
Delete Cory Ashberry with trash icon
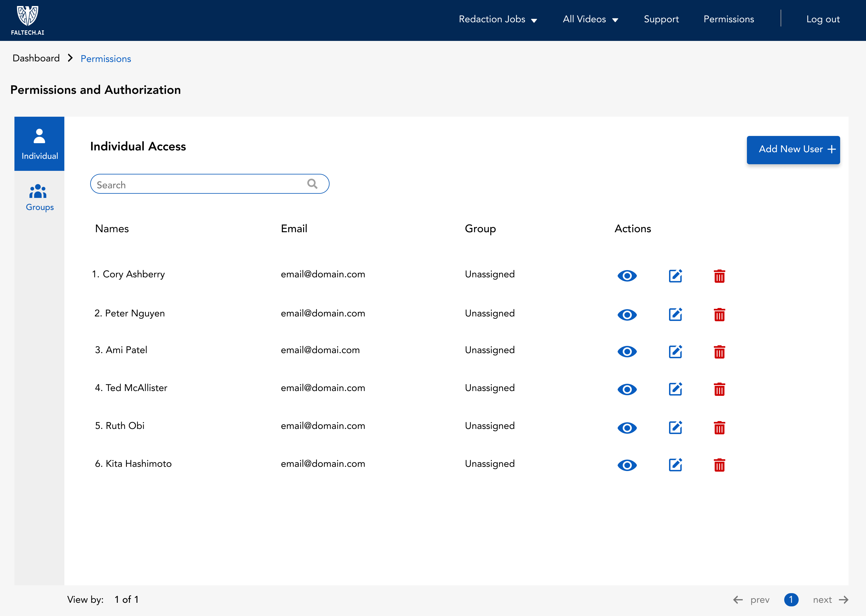[x=719, y=276]
